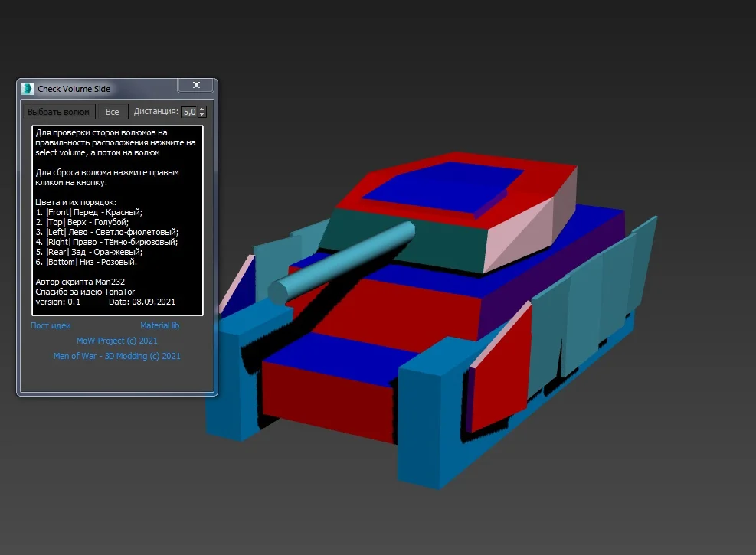Open the 'Material lib' link
756x555 pixels.
[159, 325]
